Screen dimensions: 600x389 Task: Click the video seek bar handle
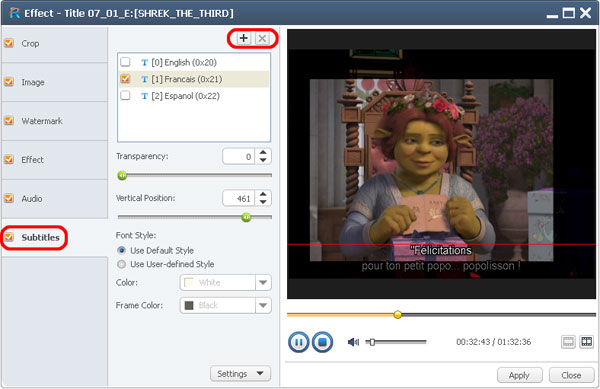click(x=398, y=314)
